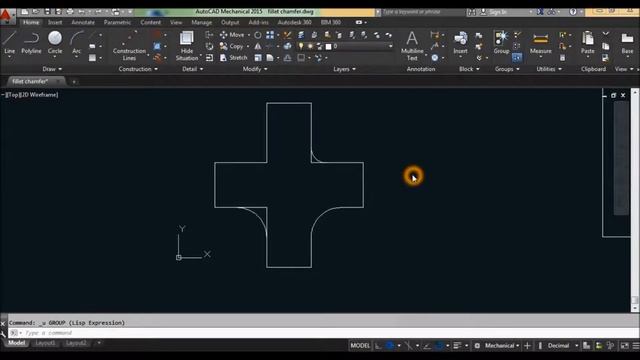Open the Output ribbon tab
Screen dimensions: 640x360
(x=230, y=22)
